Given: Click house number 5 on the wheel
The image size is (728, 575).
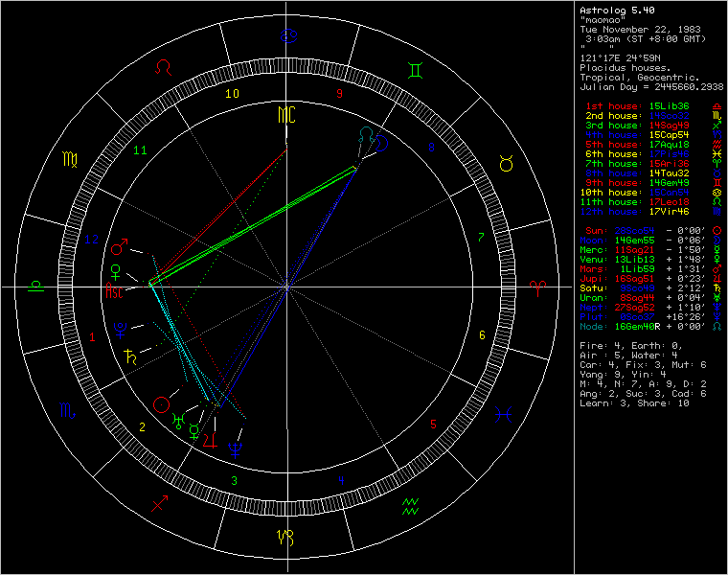Looking at the screenshot, I should pos(433,424).
